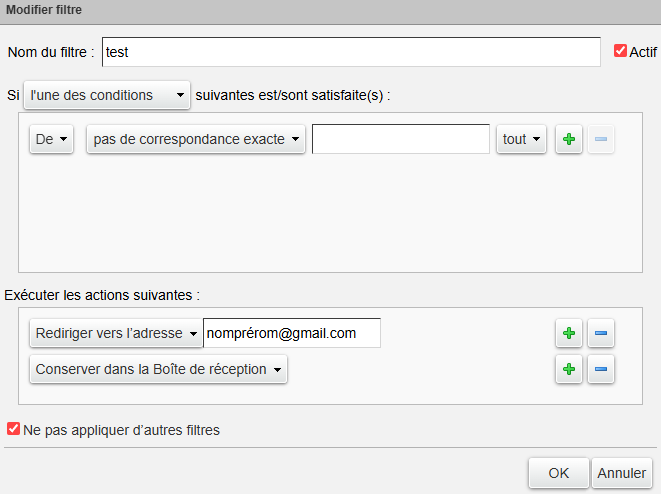Image resolution: width=661 pixels, height=494 pixels.
Task: Click the empty condition value field
Action: tap(400, 140)
